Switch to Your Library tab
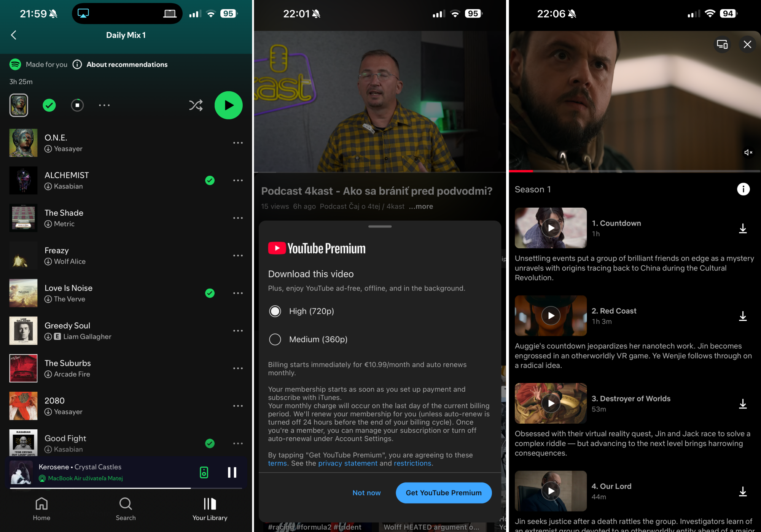 (x=210, y=509)
